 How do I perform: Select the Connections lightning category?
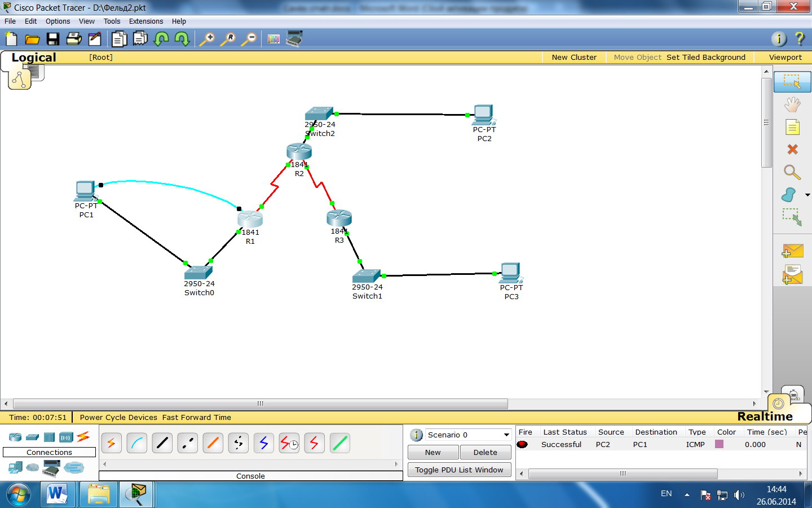83,436
